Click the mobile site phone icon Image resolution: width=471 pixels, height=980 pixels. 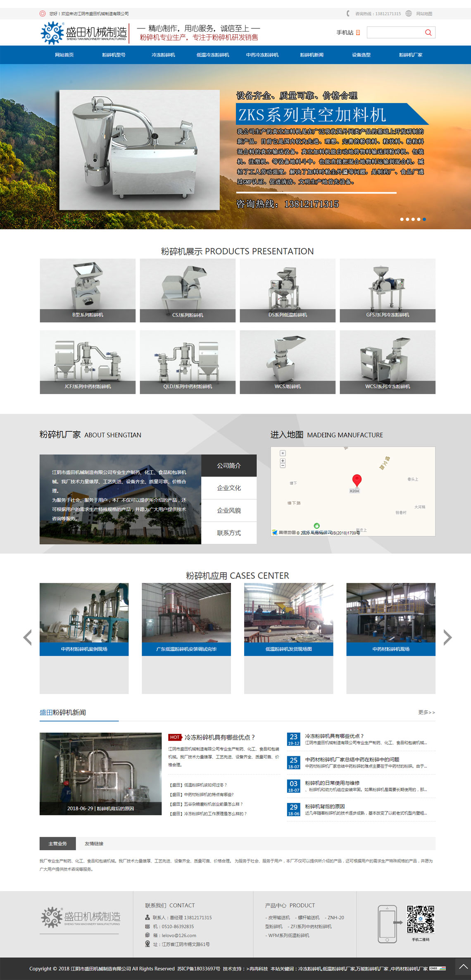[x=358, y=33]
